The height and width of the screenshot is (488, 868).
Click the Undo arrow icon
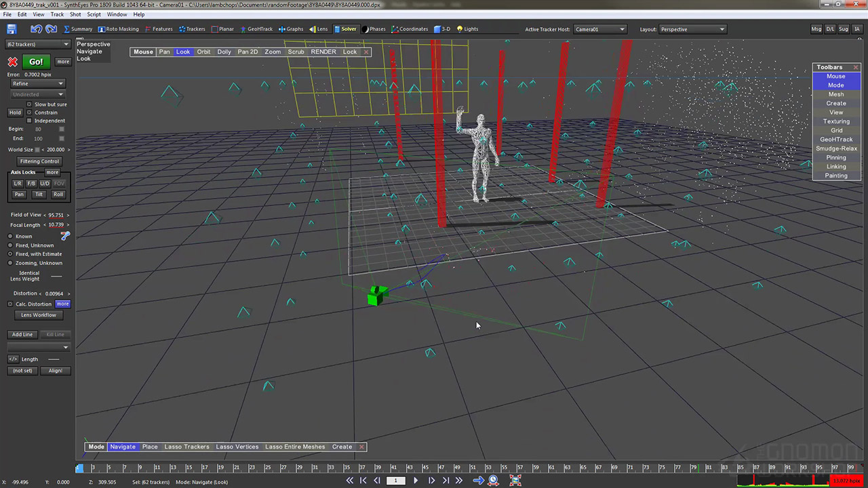[x=36, y=29]
